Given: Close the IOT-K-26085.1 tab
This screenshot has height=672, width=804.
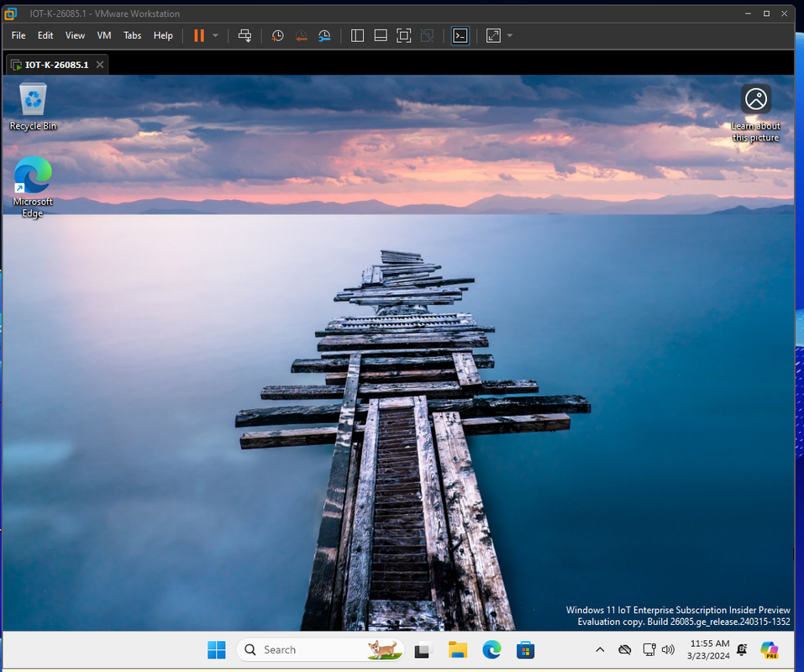Looking at the screenshot, I should tap(100, 65).
